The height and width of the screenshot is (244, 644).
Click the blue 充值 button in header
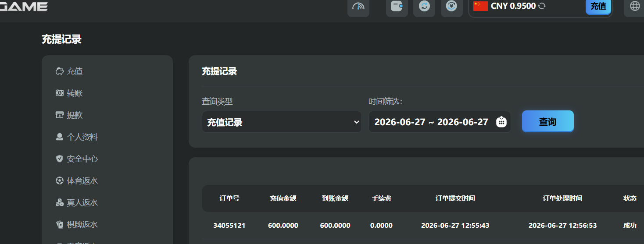click(598, 6)
